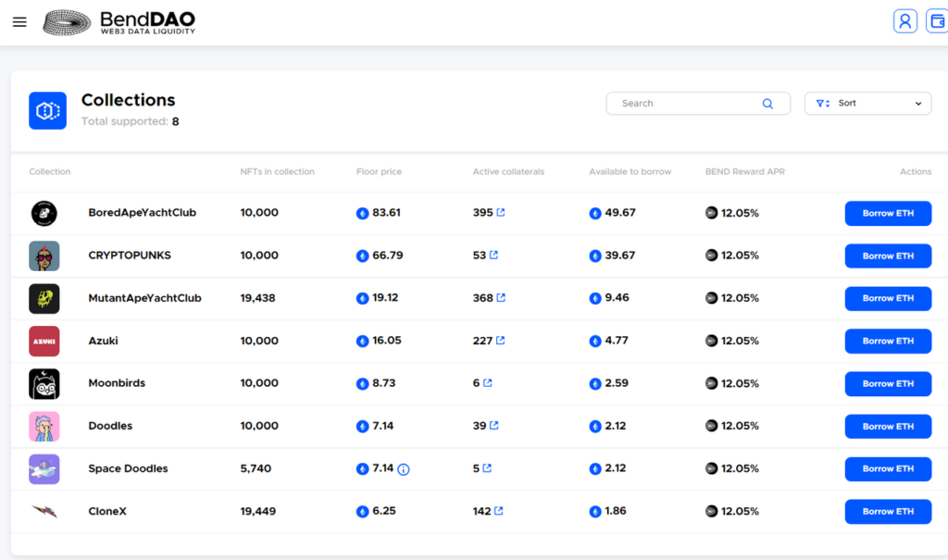This screenshot has width=948, height=560.
Task: Borrow ETH against MutantApeYachtClub
Action: pos(888,299)
